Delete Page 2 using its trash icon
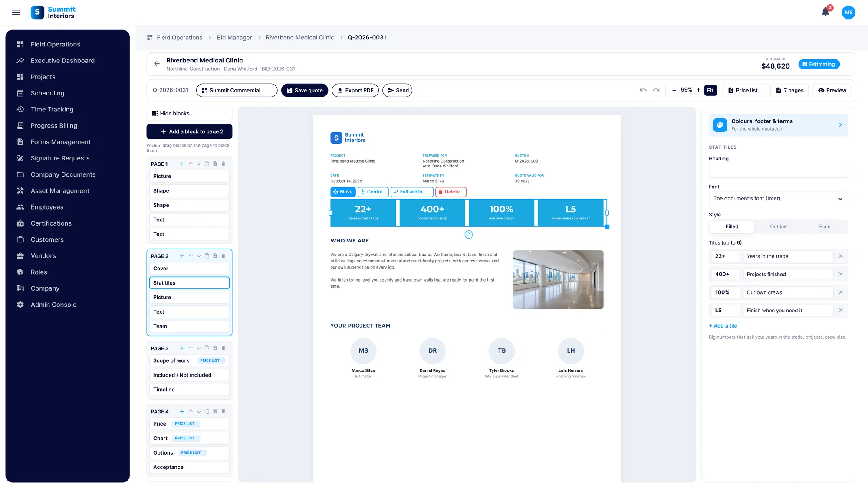This screenshot has height=488, width=868. click(x=224, y=256)
